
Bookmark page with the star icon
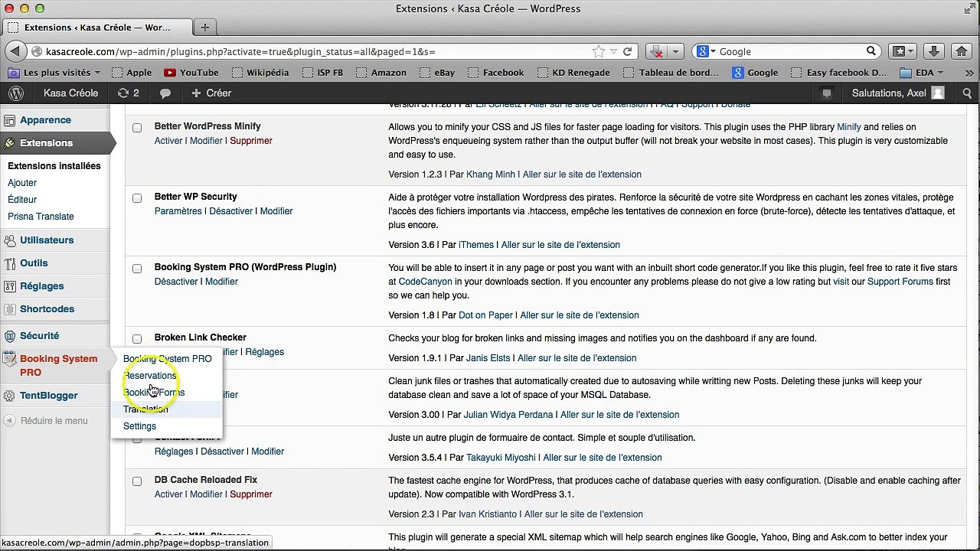(598, 51)
